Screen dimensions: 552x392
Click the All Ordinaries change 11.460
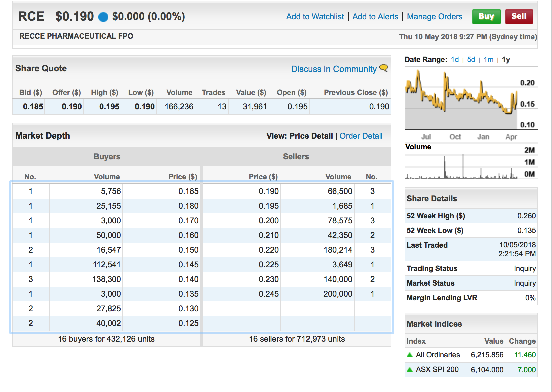[525, 355]
